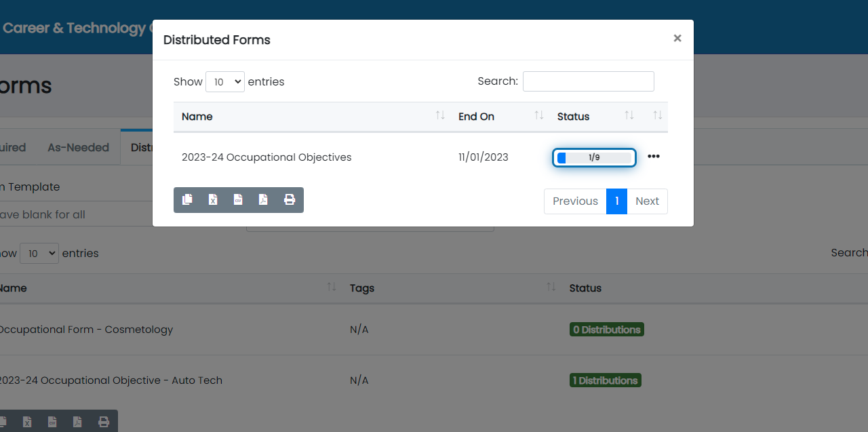This screenshot has width=868, height=432.
Task: Click the 11/01/2023 end date cell
Action: pos(484,157)
